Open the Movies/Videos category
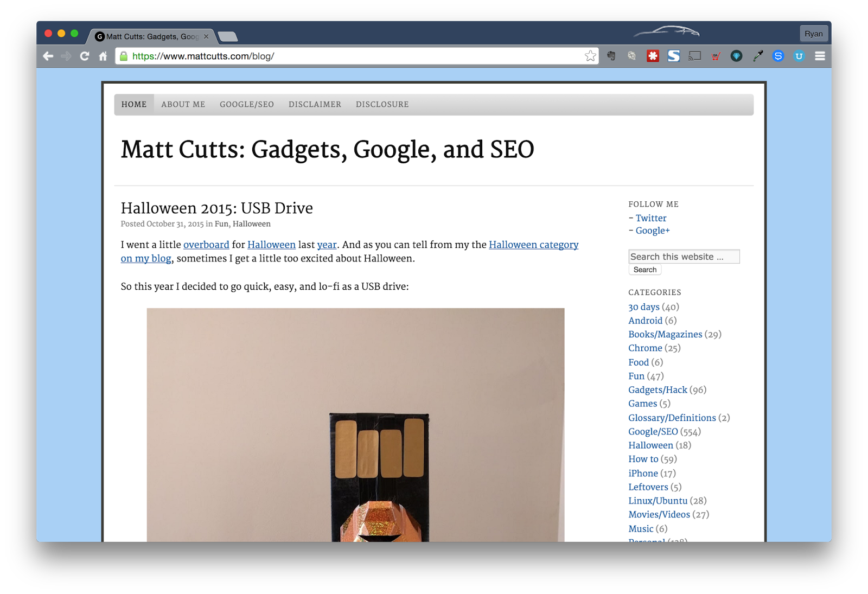 pos(659,514)
